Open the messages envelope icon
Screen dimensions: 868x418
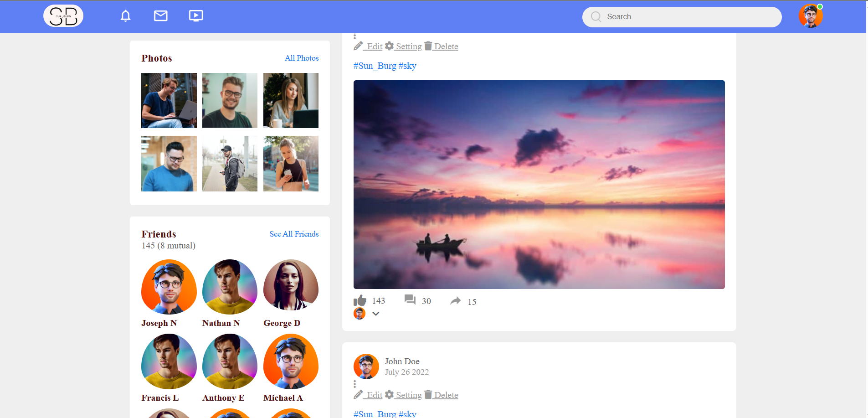click(160, 16)
